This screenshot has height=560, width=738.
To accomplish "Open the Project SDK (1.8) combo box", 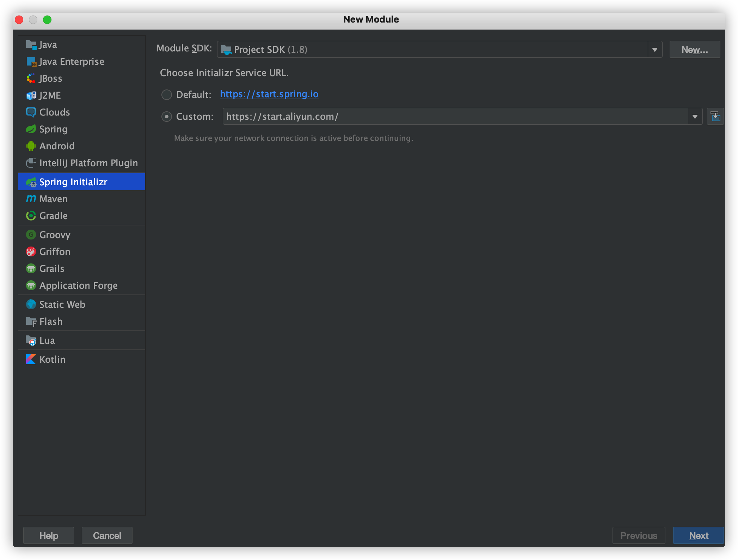I will pyautogui.click(x=439, y=50).
